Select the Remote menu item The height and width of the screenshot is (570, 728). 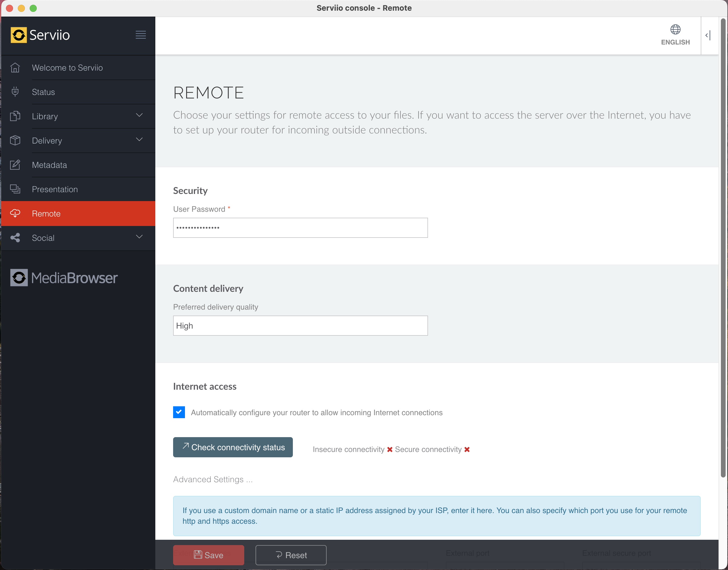(x=46, y=214)
